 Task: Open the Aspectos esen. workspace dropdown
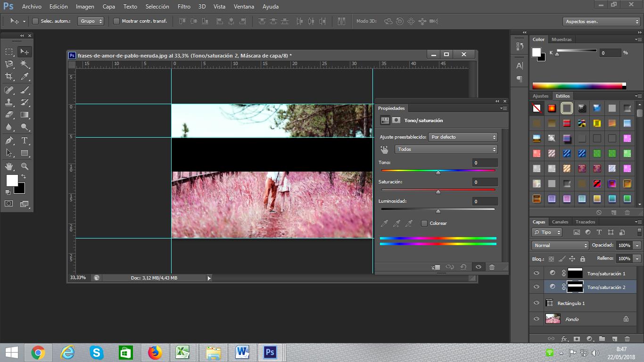(x=601, y=22)
